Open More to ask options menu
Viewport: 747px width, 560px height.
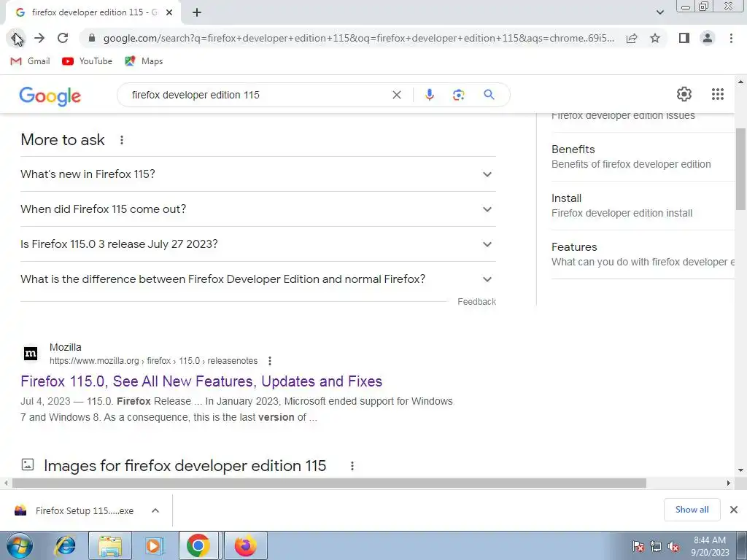point(122,140)
